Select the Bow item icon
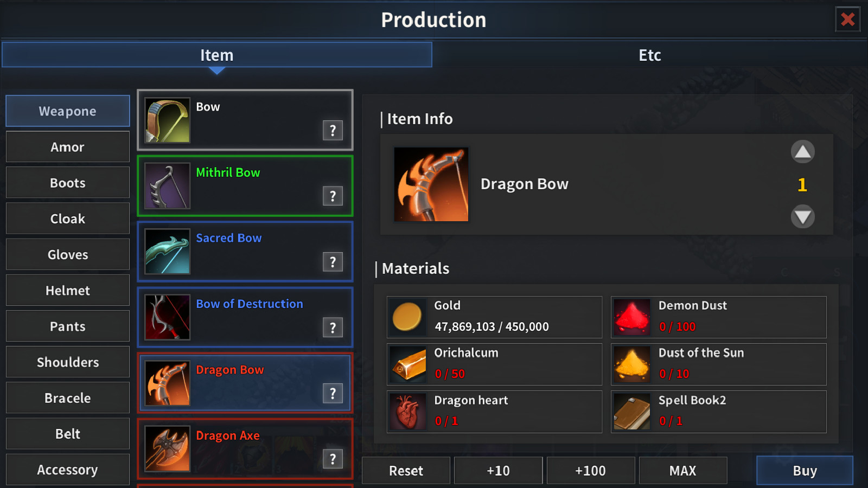The width and height of the screenshot is (868, 488). pyautogui.click(x=168, y=120)
